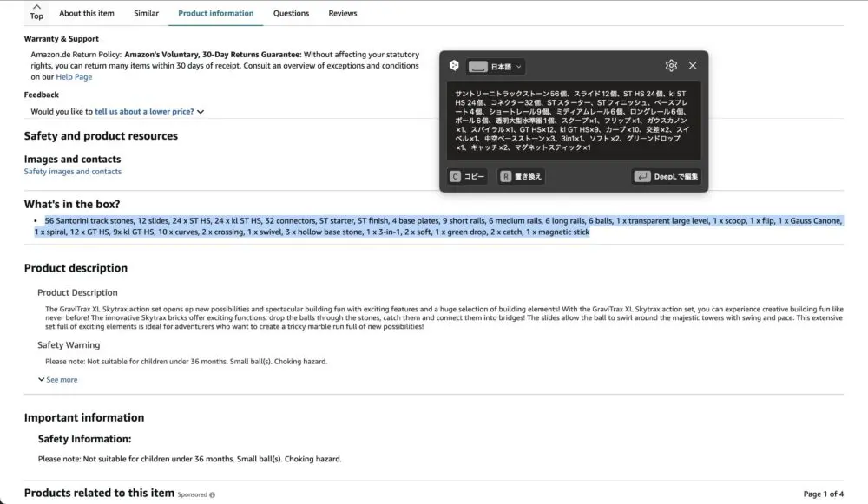The height and width of the screenshot is (504, 868).
Task: Switch to the Similar tab
Action: 146,13
